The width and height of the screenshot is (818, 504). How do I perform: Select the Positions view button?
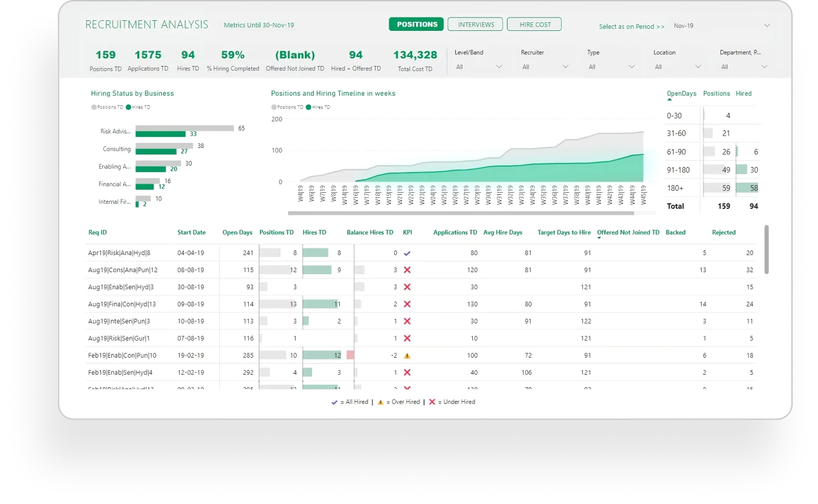coord(416,24)
